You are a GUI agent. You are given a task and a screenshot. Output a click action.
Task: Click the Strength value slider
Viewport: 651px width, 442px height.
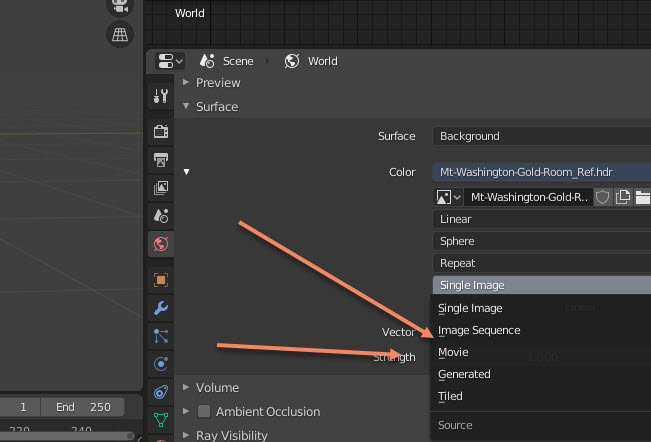[x=541, y=357]
